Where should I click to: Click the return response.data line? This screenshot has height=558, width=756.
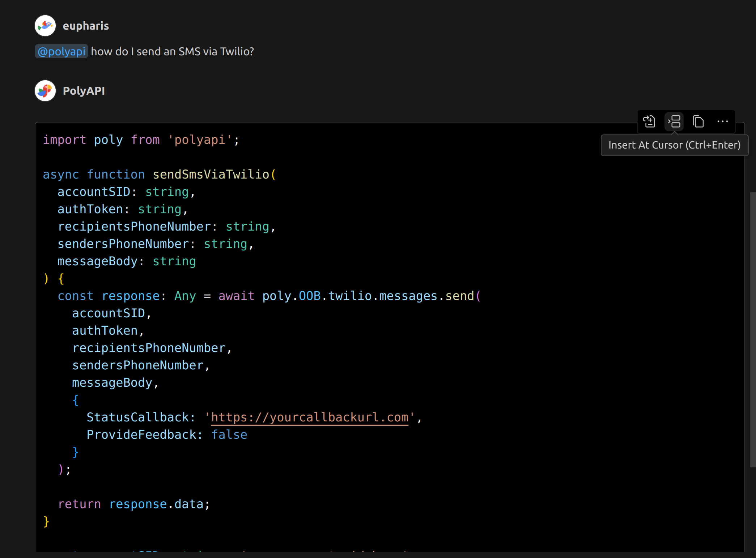(134, 504)
